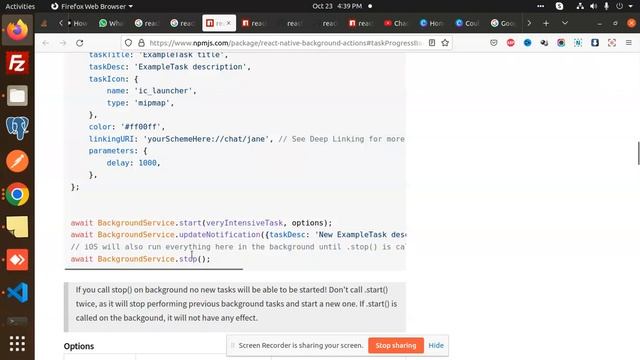Switch to the WhatsApp tab
Image resolution: width=640 pixels, height=360 pixels.
pyautogui.click(x=110, y=23)
